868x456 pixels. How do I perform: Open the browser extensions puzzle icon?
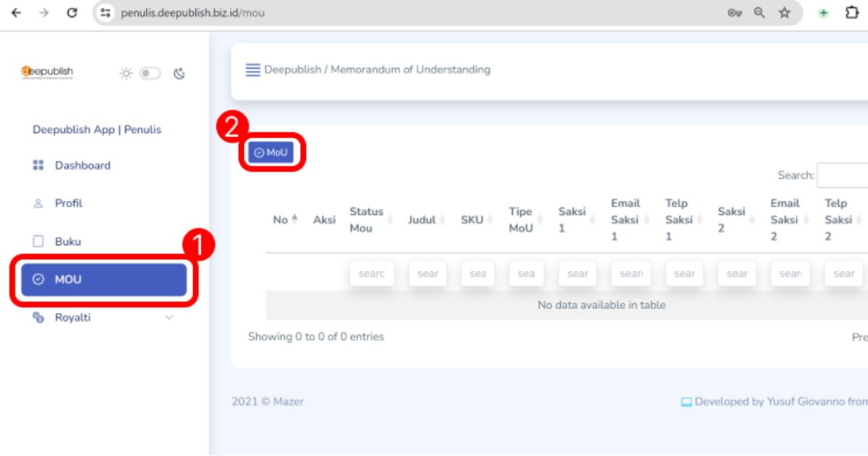(851, 13)
